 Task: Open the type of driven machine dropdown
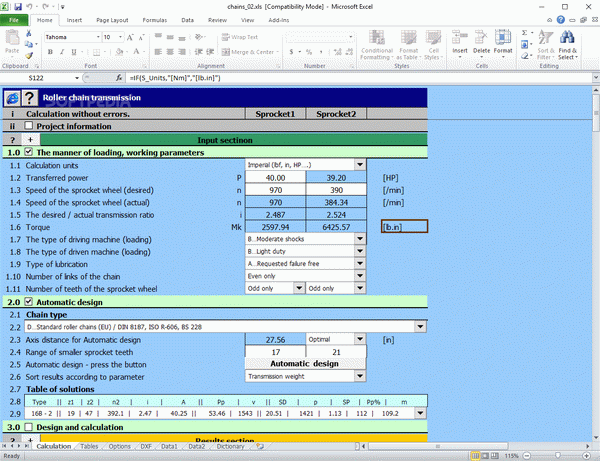click(x=360, y=251)
